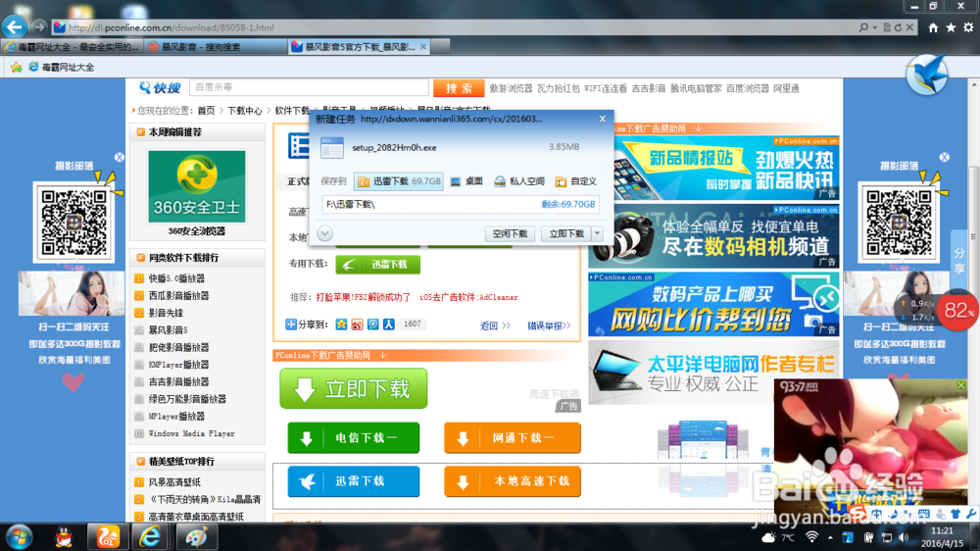Screen dimensions: 980x551
Task: Open 风景高清壁纸 wallpaper link
Action: click(174, 482)
